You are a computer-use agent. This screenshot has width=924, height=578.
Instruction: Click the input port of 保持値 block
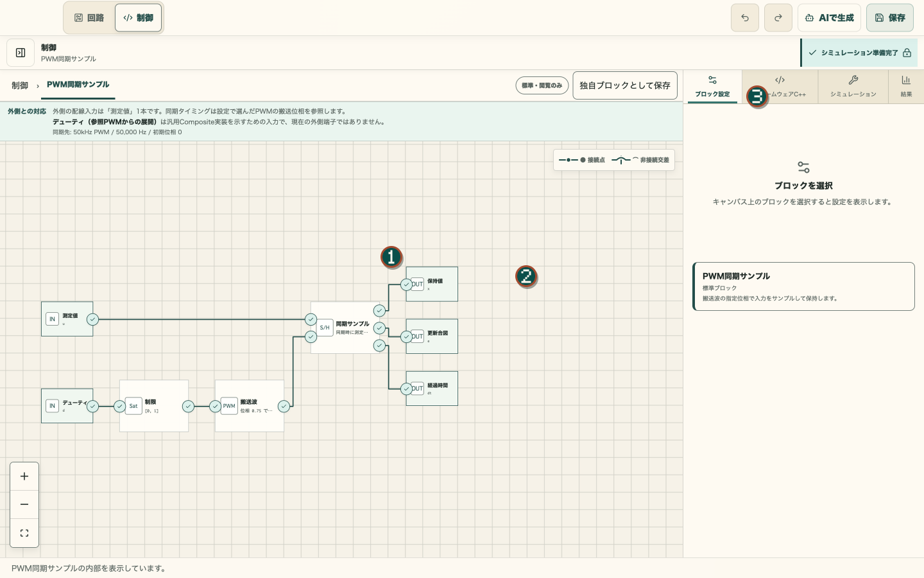[x=406, y=285]
